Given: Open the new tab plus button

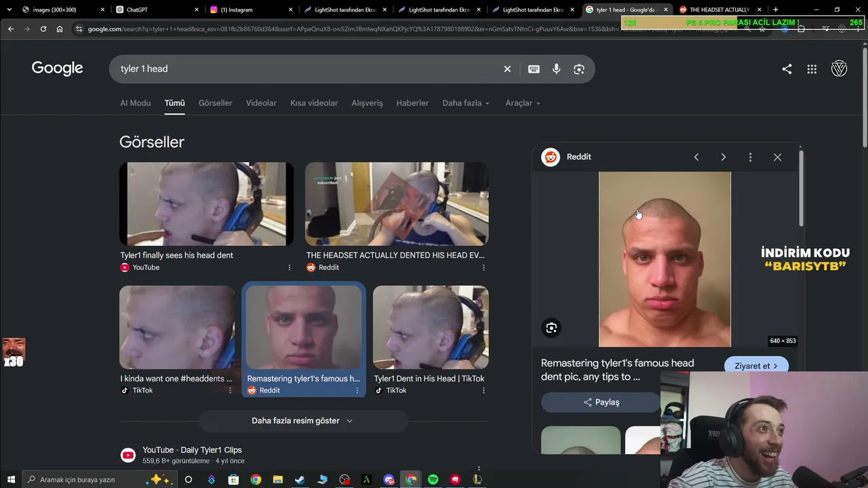Looking at the screenshot, I should pos(775,9).
